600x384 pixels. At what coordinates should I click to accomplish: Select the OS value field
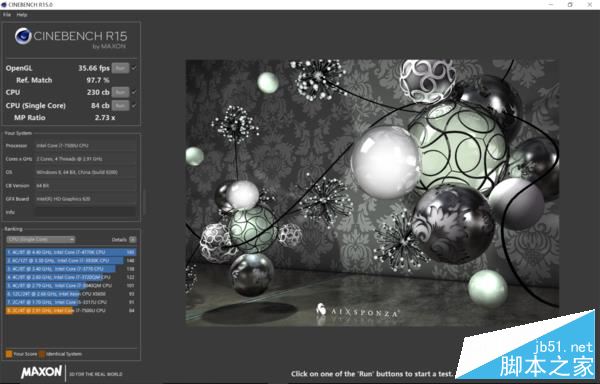point(85,172)
